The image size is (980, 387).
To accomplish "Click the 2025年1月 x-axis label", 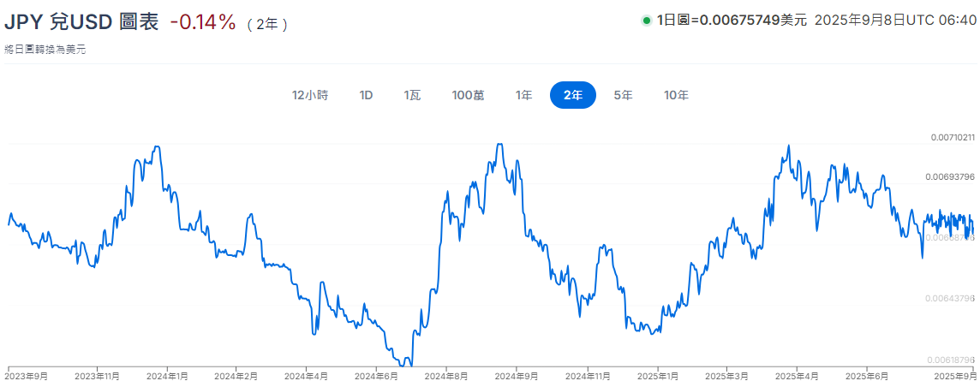I will tap(657, 377).
